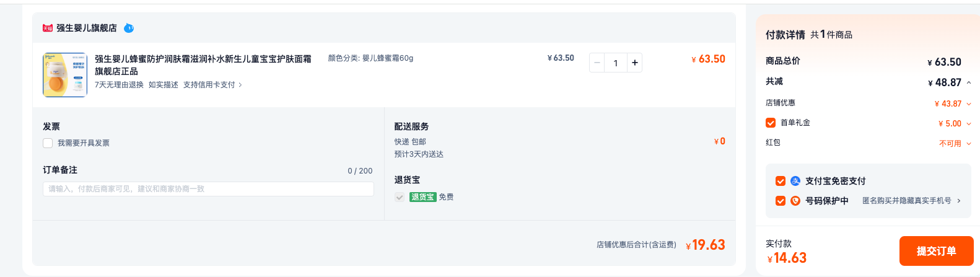Click the 号码保护 shield icon
The height and width of the screenshot is (277, 980).
(x=795, y=201)
